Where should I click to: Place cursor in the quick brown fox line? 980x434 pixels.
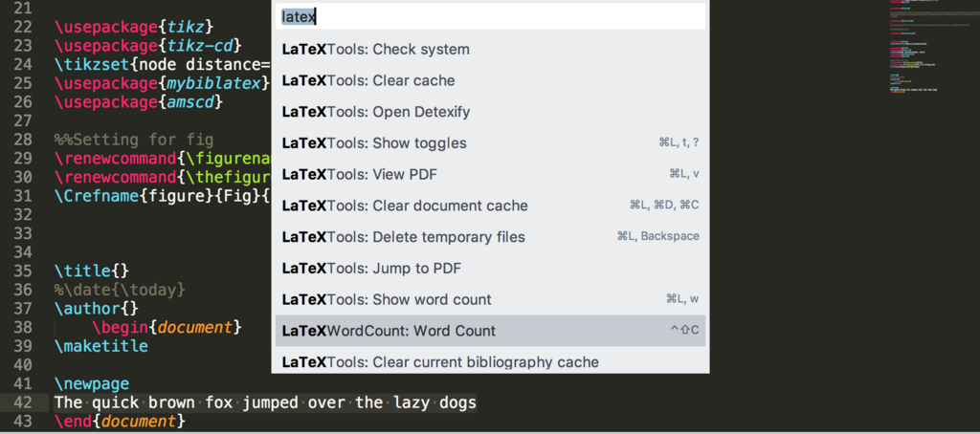[265, 402]
